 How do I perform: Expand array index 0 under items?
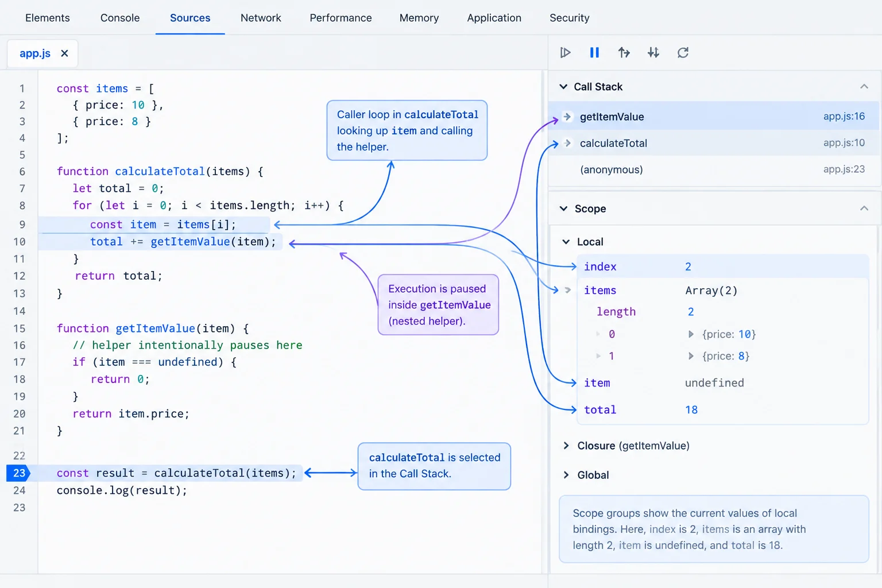(x=598, y=334)
